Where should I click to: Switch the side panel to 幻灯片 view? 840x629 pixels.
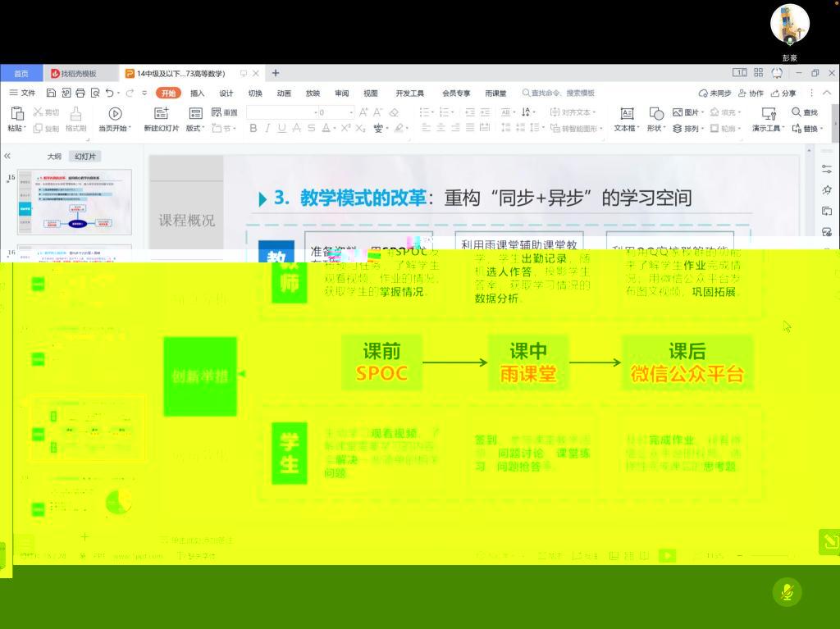click(x=85, y=157)
